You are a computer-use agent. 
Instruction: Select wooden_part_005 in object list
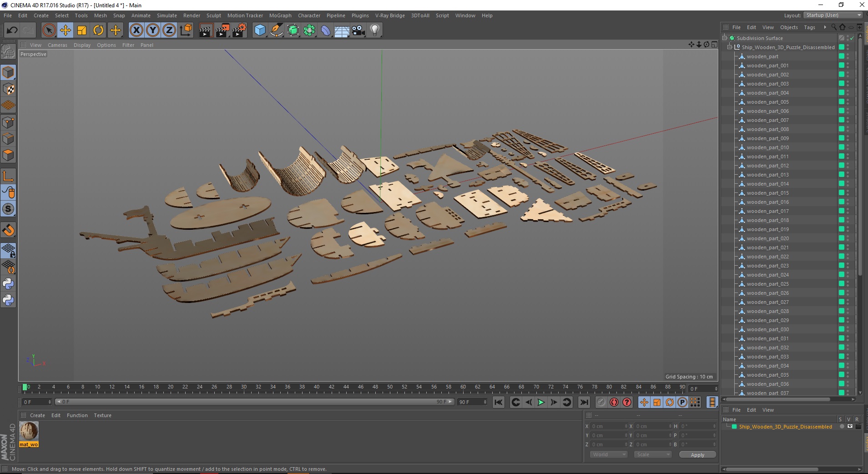pos(767,102)
